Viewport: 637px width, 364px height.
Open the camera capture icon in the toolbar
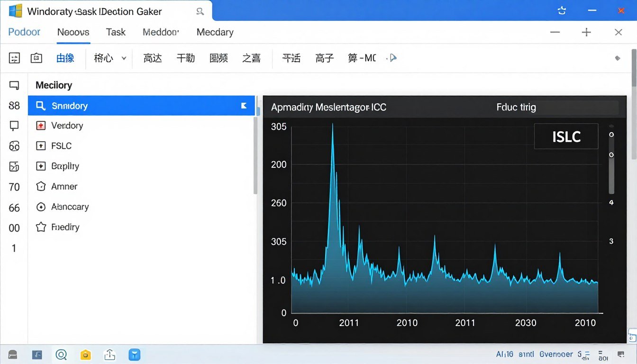[36, 57]
